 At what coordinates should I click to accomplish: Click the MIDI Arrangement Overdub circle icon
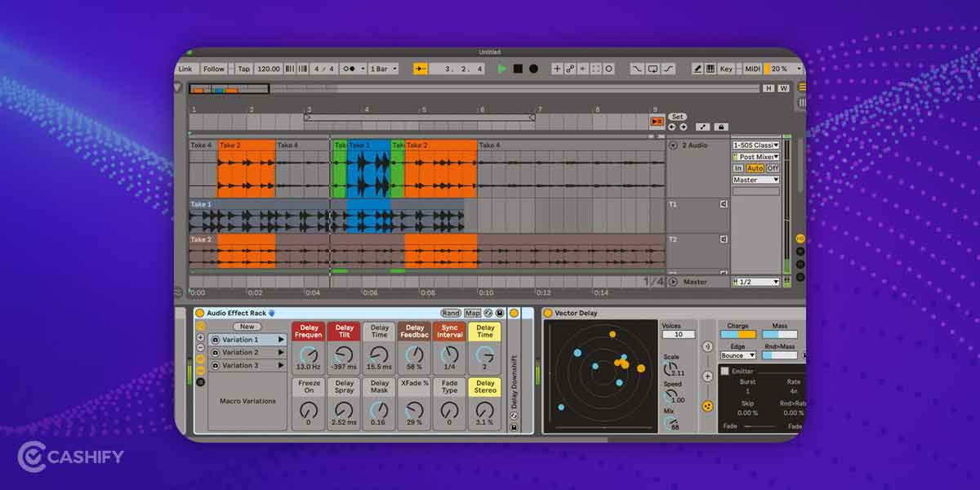tap(608, 69)
